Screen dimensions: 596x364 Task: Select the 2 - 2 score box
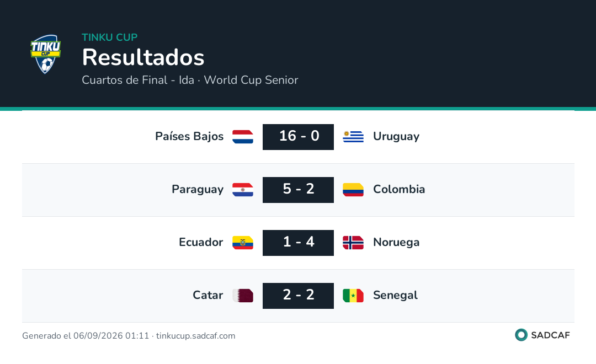[x=299, y=296]
